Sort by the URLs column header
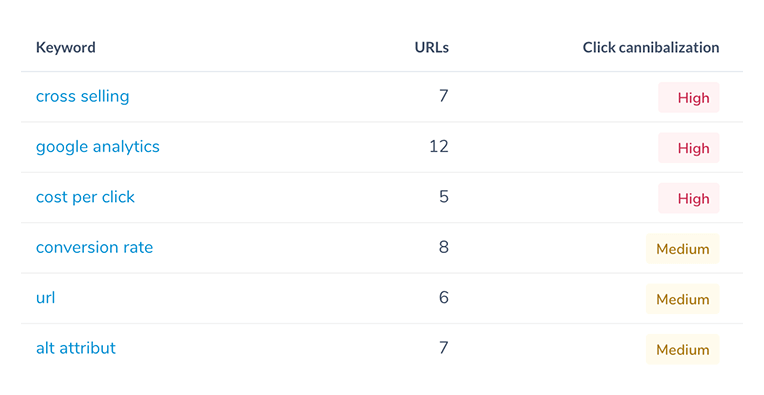Image resolution: width=764 pixels, height=395 pixels. point(432,48)
